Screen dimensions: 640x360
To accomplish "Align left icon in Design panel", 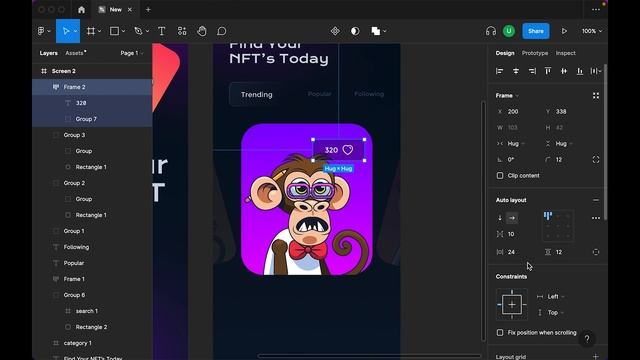I will click(x=500, y=71).
